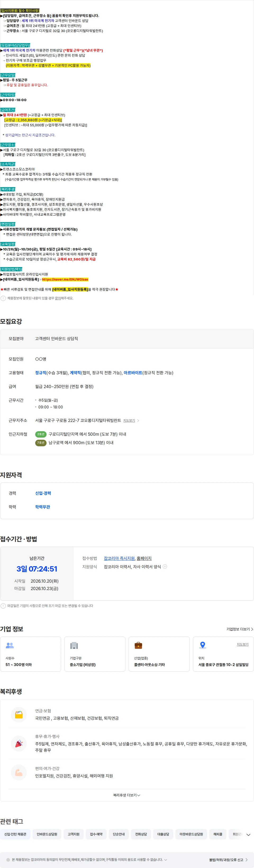
Task: Click the info icon in the footer notice
Action: coord(8,860)
